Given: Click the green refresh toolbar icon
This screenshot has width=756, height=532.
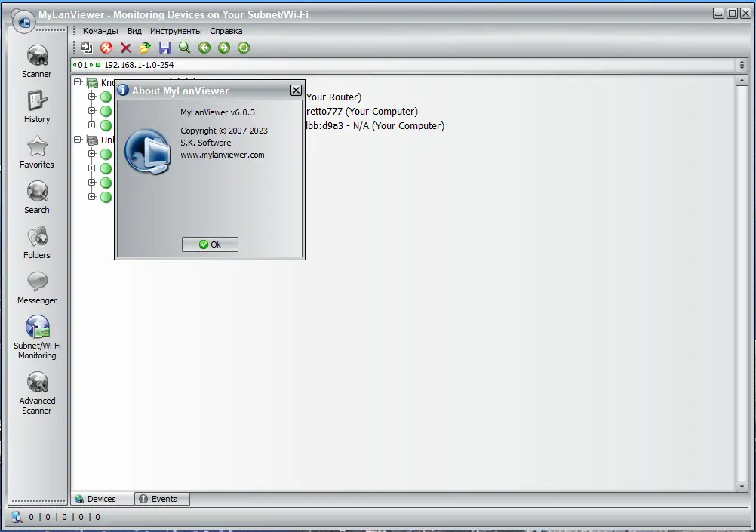Looking at the screenshot, I should click(244, 48).
